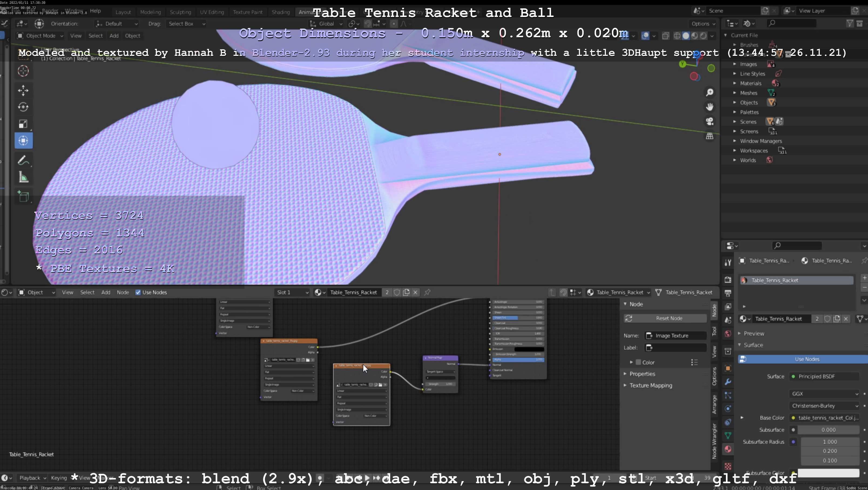This screenshot has width=868, height=490.
Task: Open the Object properties tab
Action: 728,368
